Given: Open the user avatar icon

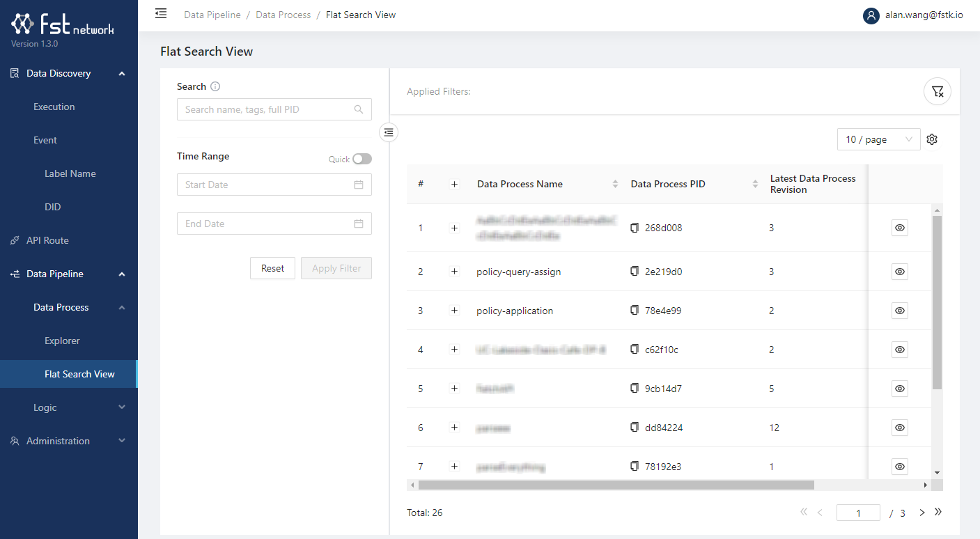Looking at the screenshot, I should pos(871,15).
